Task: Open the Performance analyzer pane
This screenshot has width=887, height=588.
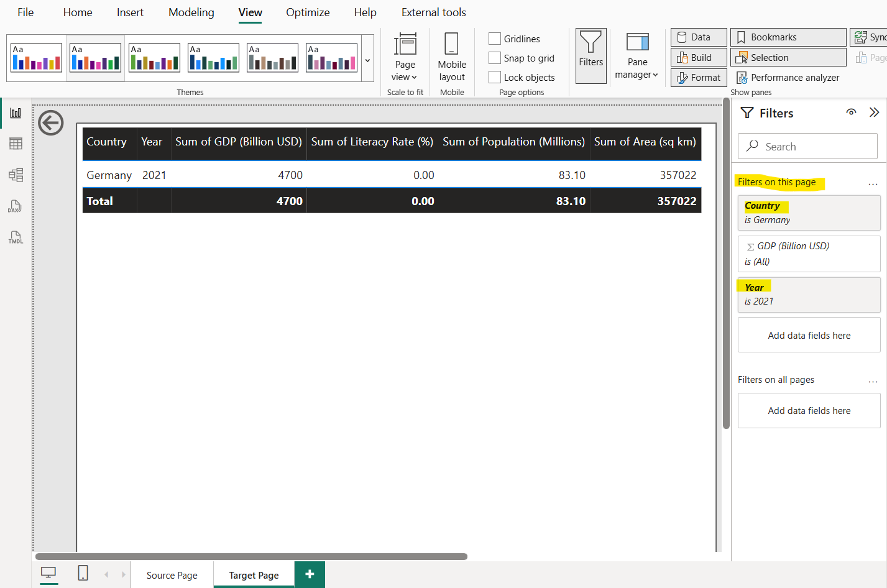Action: pyautogui.click(x=788, y=77)
